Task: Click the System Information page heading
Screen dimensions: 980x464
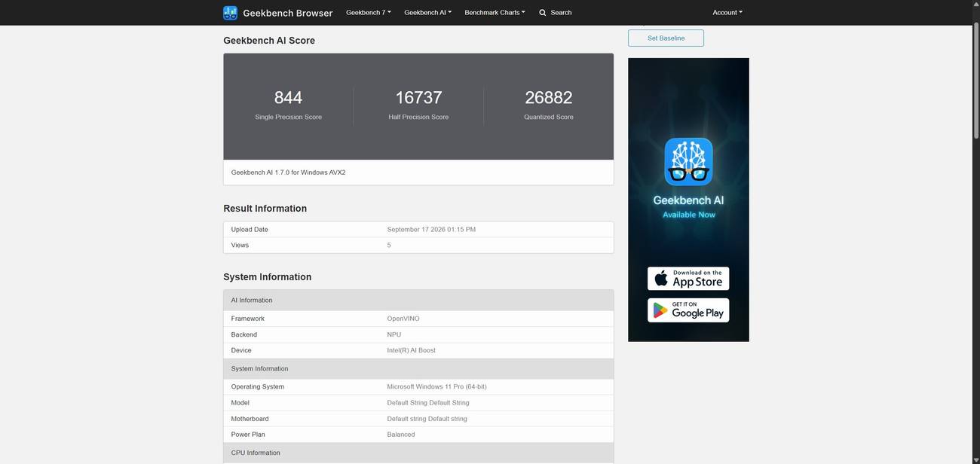Action: click(x=267, y=277)
